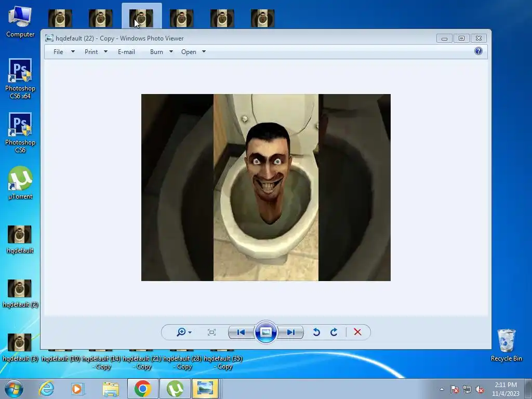Select the Computer desktop icon
The image size is (532, 399).
(x=20, y=21)
